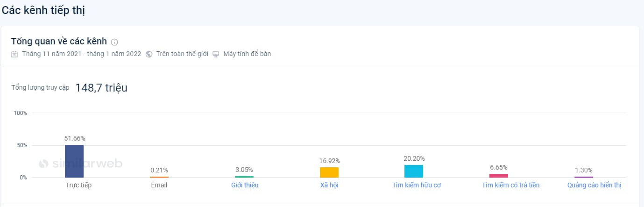Click the info icon beside Tổng quan về các kênh
This screenshot has width=644, height=207.
click(114, 42)
